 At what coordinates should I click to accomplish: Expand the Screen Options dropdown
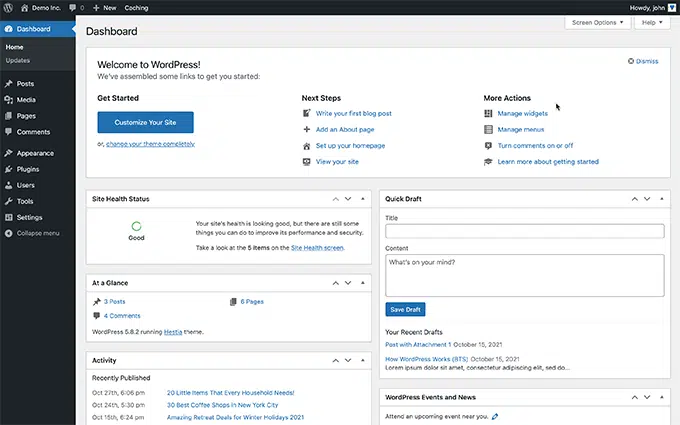[596, 22]
